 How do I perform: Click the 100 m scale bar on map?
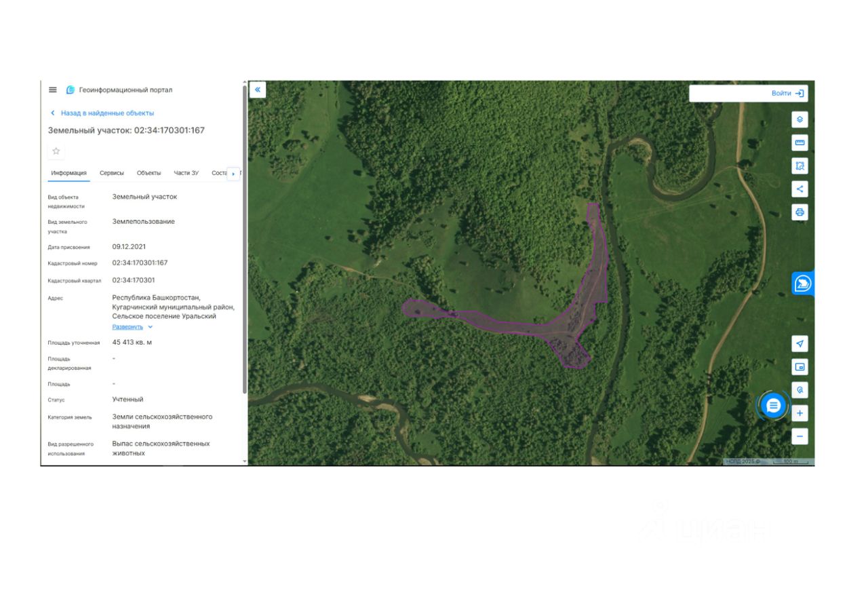tap(790, 461)
